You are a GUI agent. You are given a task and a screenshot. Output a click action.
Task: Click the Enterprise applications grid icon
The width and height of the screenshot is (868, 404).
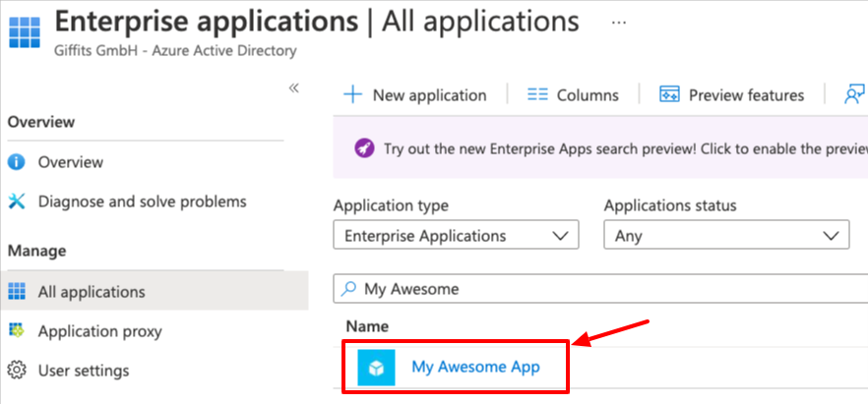point(25,33)
